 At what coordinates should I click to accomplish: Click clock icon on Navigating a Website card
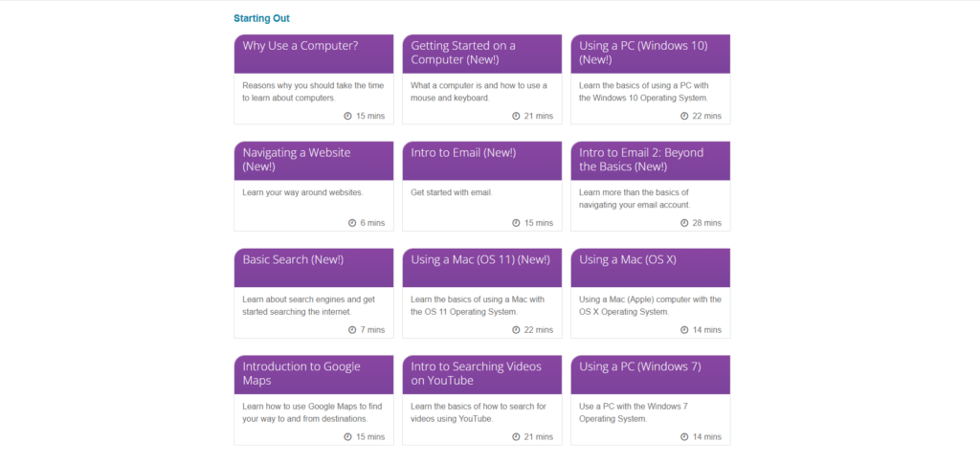click(352, 223)
